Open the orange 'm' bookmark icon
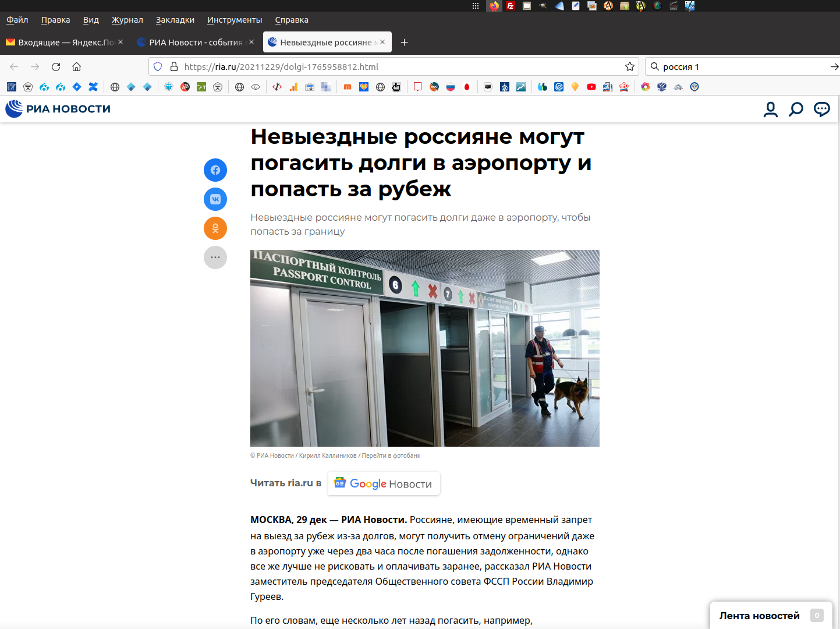 pyautogui.click(x=348, y=87)
